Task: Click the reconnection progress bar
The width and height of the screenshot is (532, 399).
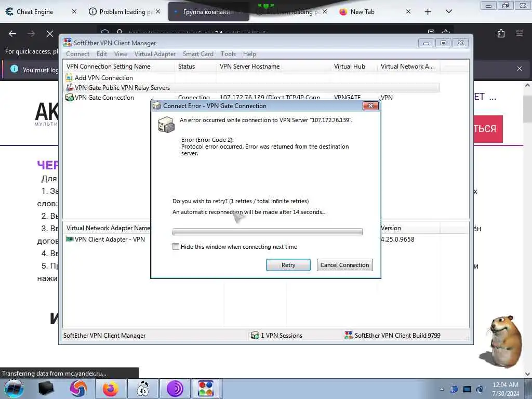Action: (x=268, y=232)
